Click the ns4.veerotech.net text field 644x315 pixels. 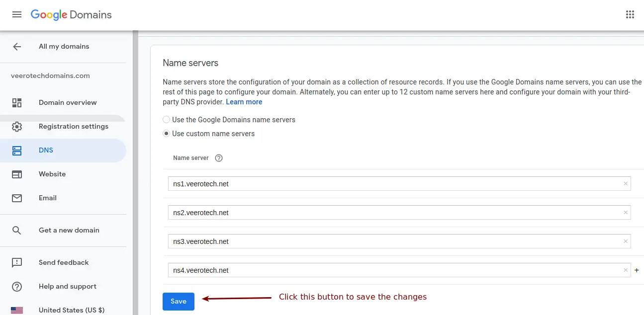pos(393,270)
